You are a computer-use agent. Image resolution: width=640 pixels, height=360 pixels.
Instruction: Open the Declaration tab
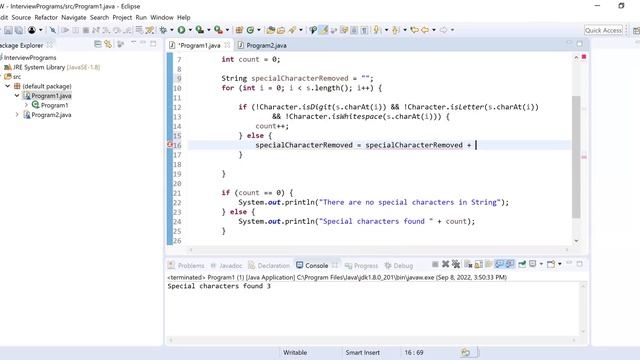click(x=269, y=265)
